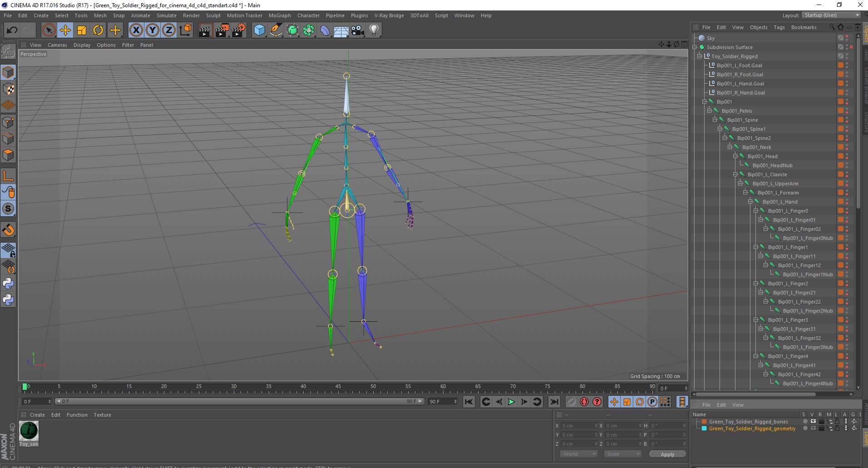
Task: Select Polygons mode
Action: pos(8,155)
